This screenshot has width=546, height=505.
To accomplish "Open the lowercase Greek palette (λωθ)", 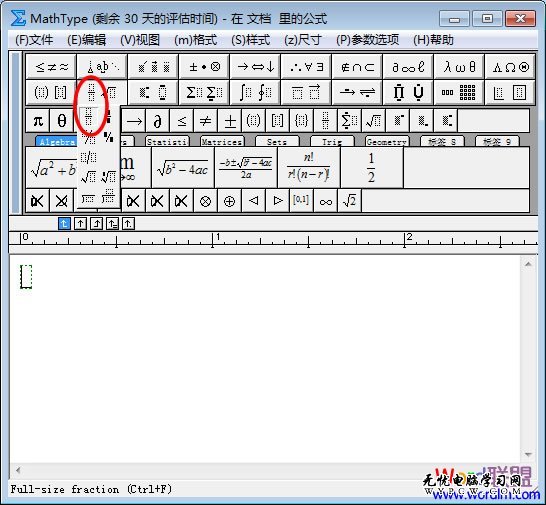I will click(x=459, y=67).
